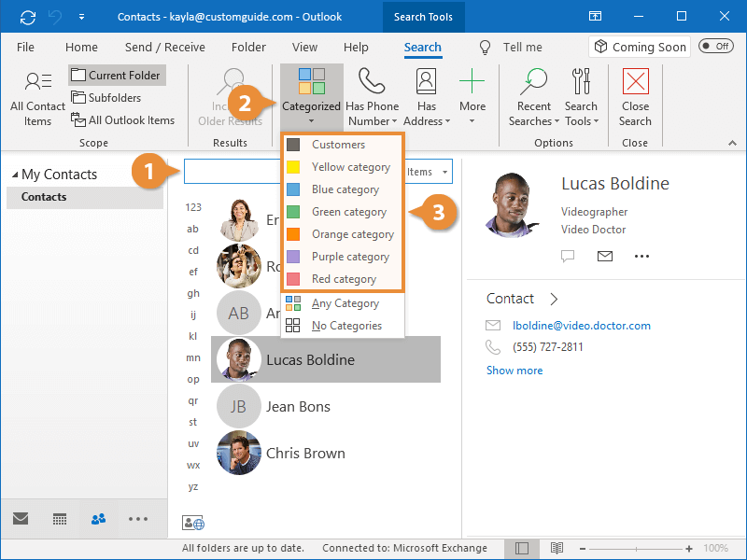Pick Orange category from menu
This screenshot has width=747, height=560.
pos(343,234)
